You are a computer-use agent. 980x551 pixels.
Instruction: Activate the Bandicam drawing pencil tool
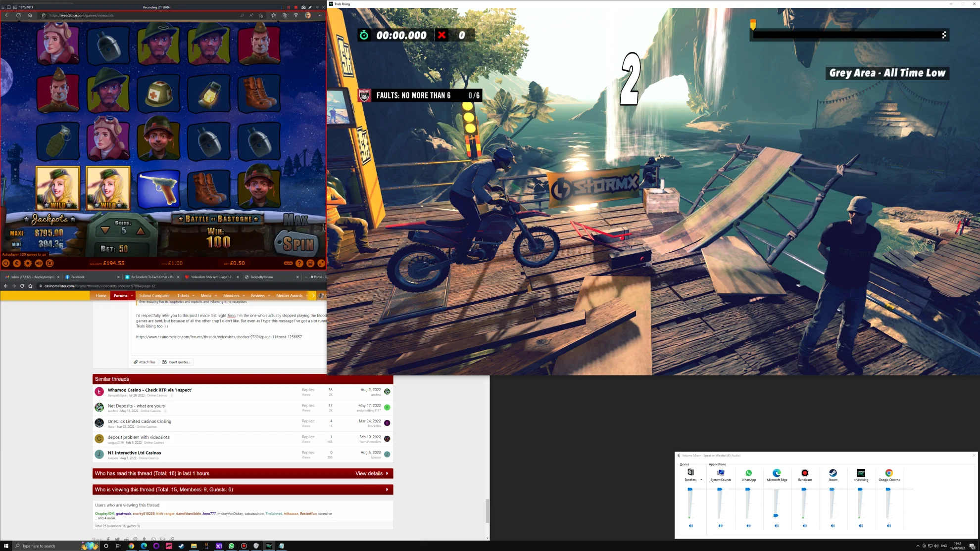[310, 7]
